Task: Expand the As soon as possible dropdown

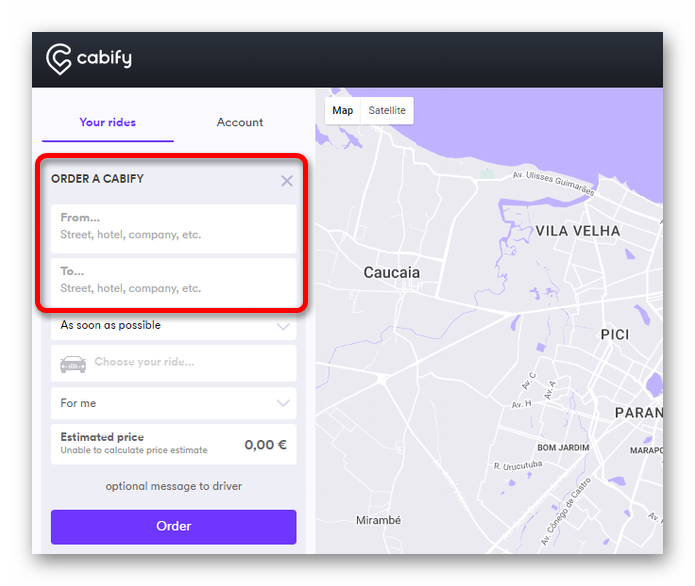Action: pyautogui.click(x=173, y=325)
